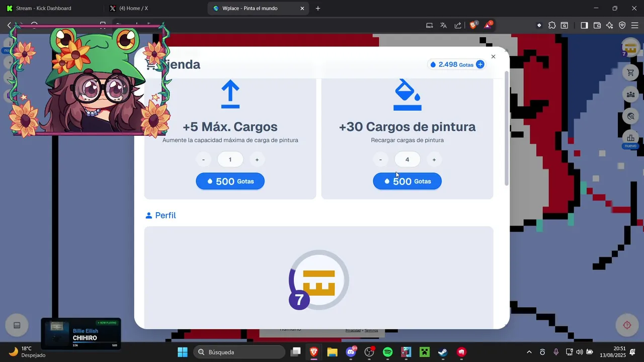Open Steam from the taskbar
The height and width of the screenshot is (362, 644).
click(443, 352)
